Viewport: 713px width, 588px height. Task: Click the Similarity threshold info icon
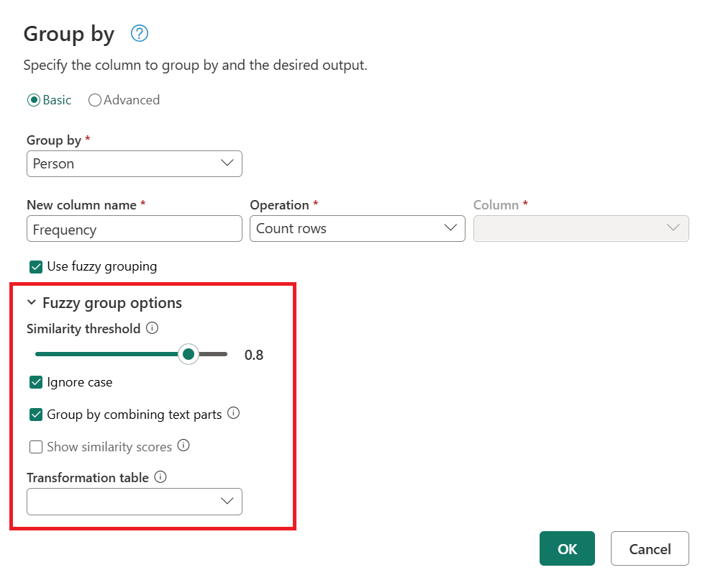152,328
